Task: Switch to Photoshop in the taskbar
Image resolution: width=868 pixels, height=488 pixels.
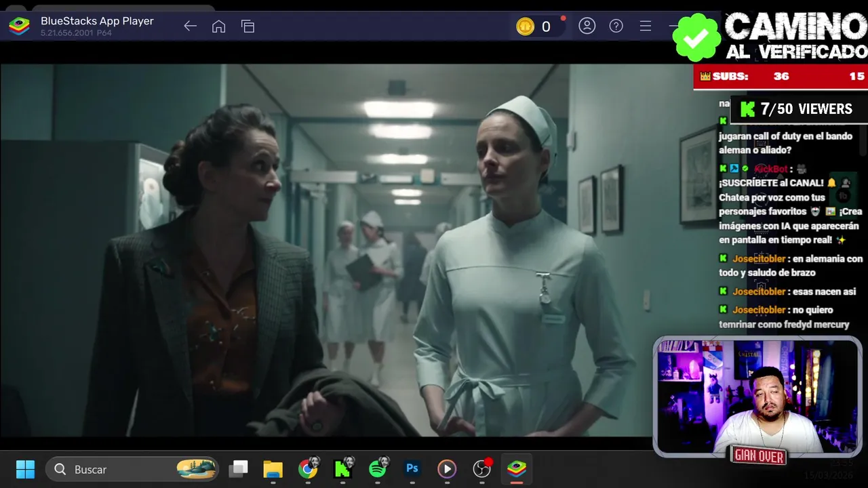Action: [412, 468]
